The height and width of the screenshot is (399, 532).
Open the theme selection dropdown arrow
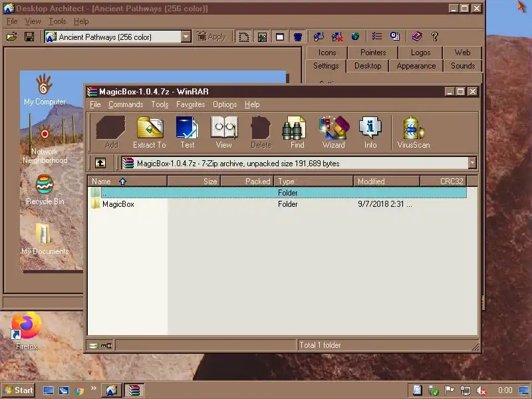pos(186,37)
